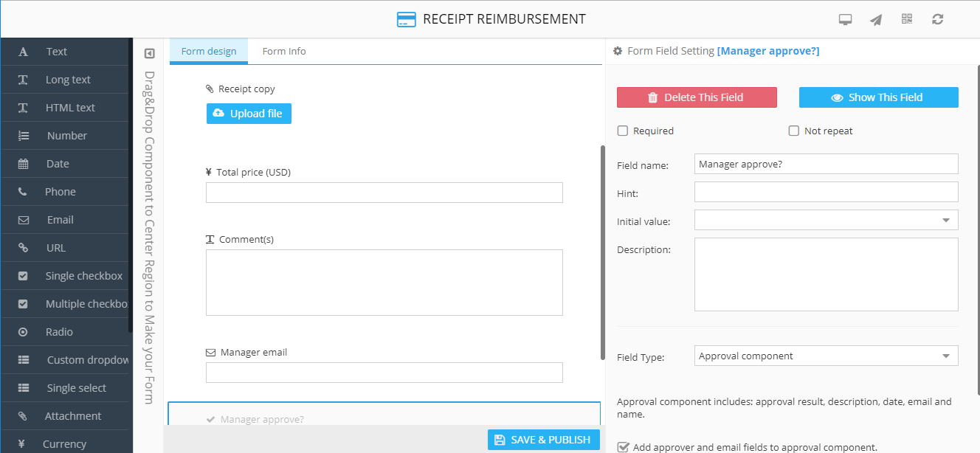Click the text icon beside Comment(s)
Image resolution: width=980 pixels, height=453 pixels.
click(x=210, y=240)
